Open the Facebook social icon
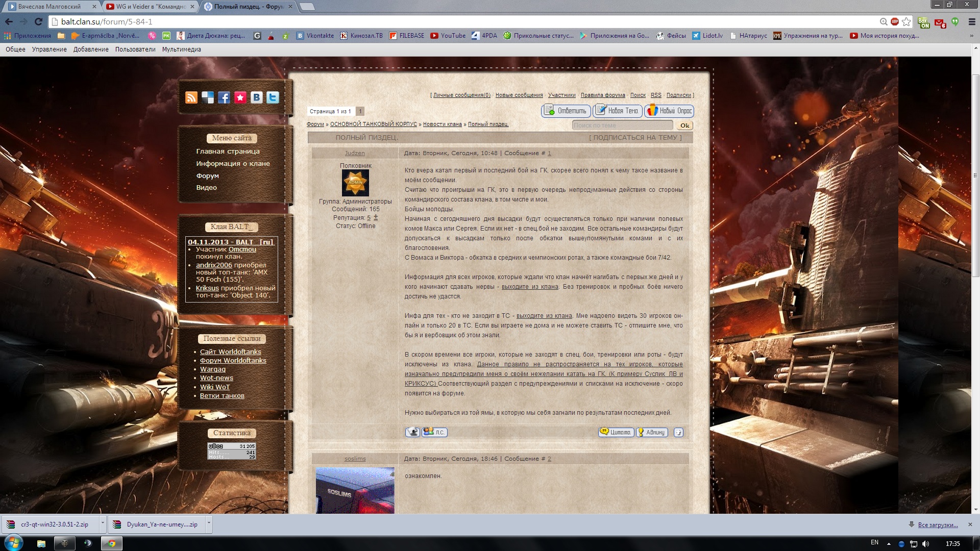This screenshot has width=980, height=551. tap(224, 97)
